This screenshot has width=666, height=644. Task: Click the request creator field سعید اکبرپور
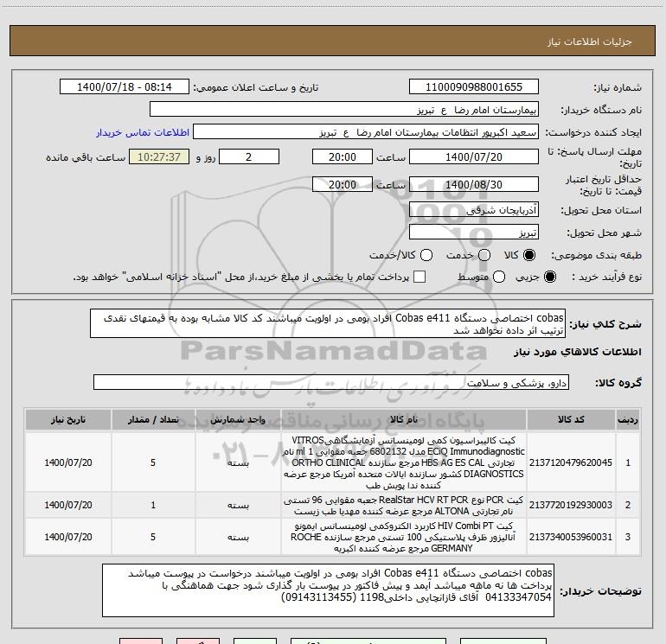366,132
